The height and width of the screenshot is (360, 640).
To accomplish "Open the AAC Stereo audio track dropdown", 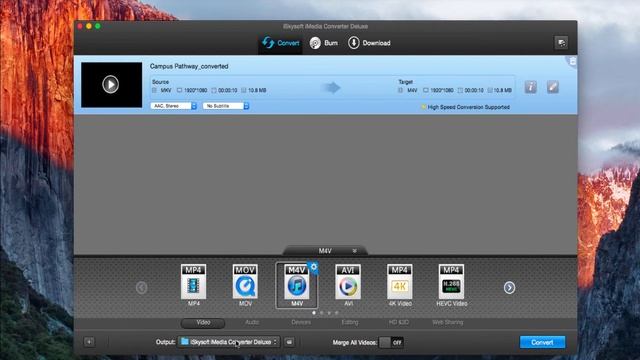I will [174, 106].
